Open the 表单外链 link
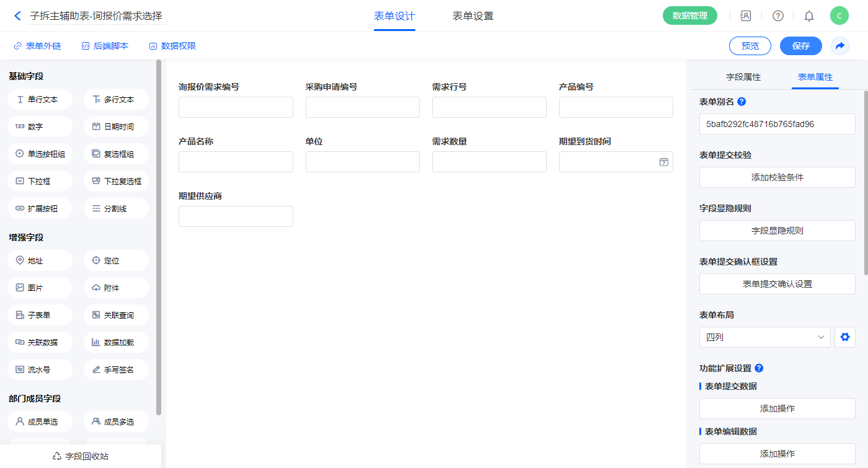The width and height of the screenshot is (868, 468). pyautogui.click(x=38, y=46)
